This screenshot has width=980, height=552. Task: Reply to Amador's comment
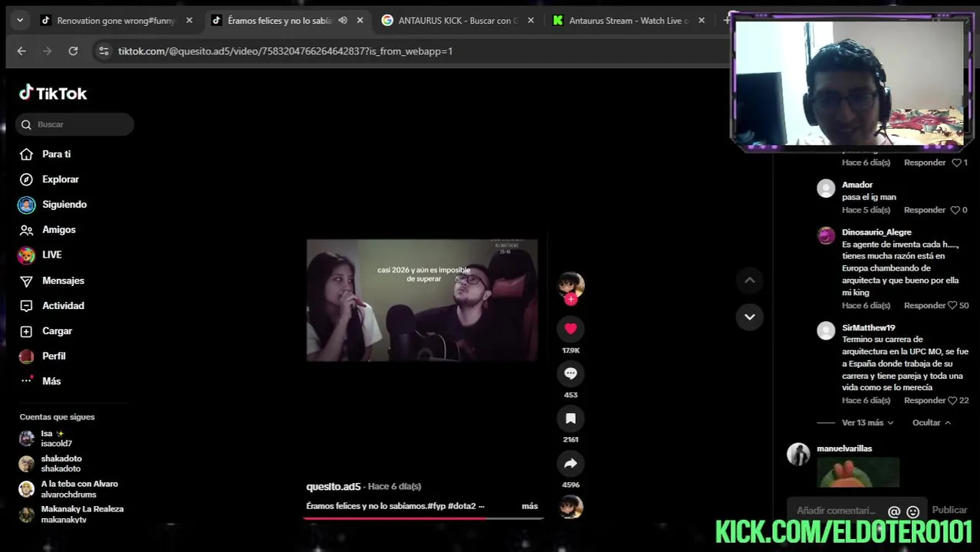(x=924, y=210)
